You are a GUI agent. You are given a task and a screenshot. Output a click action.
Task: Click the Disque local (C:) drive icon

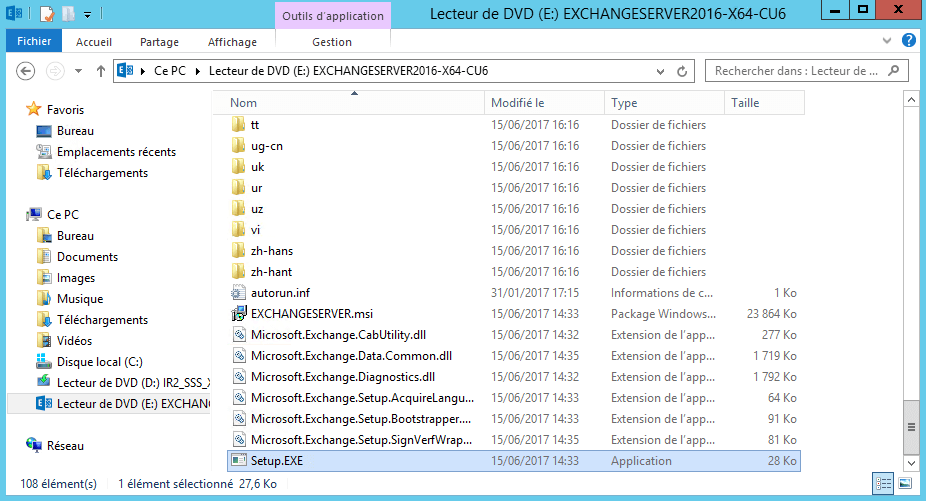click(44, 361)
